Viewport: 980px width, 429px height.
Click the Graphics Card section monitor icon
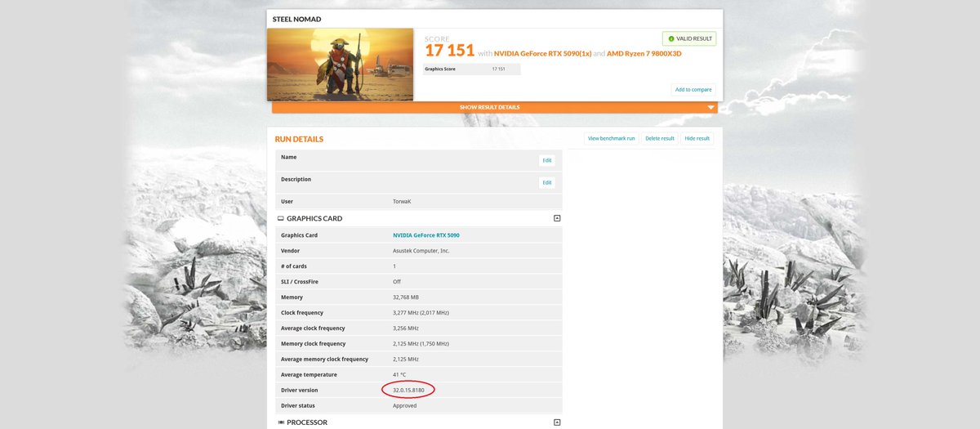point(281,219)
